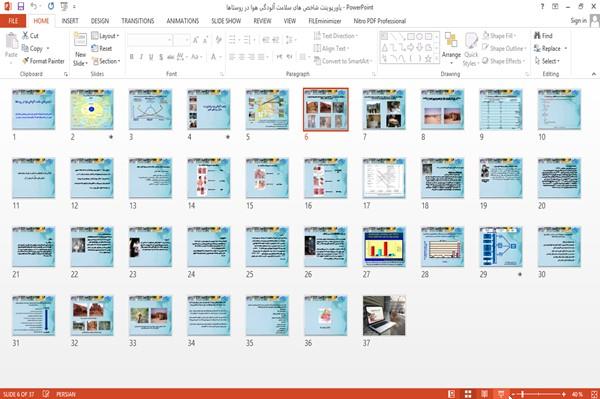This screenshot has width=600, height=399.
Task: Click Increase Font Size icon
Action: coord(196,40)
